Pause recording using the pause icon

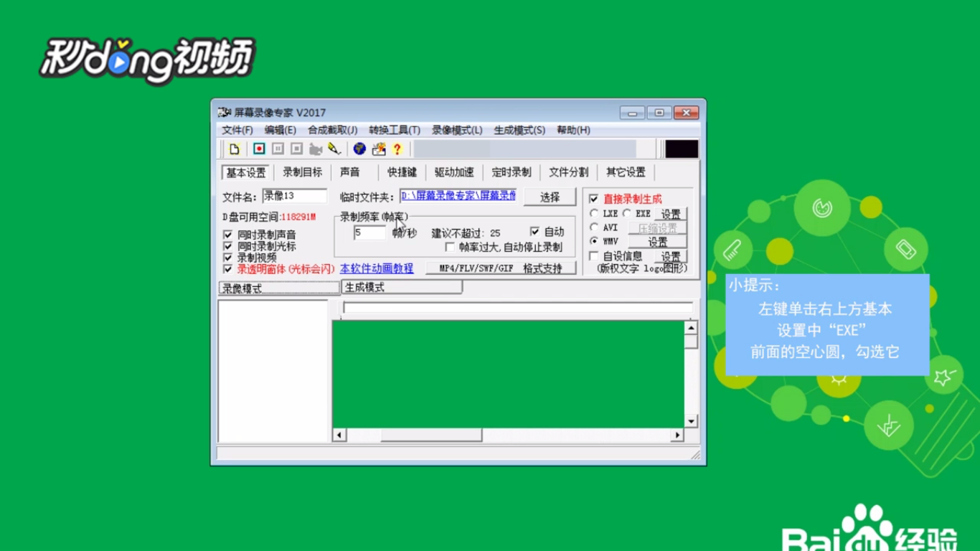click(278, 149)
